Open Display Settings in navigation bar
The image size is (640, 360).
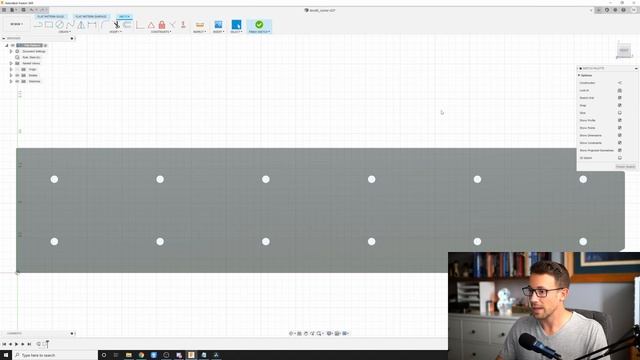(x=329, y=333)
